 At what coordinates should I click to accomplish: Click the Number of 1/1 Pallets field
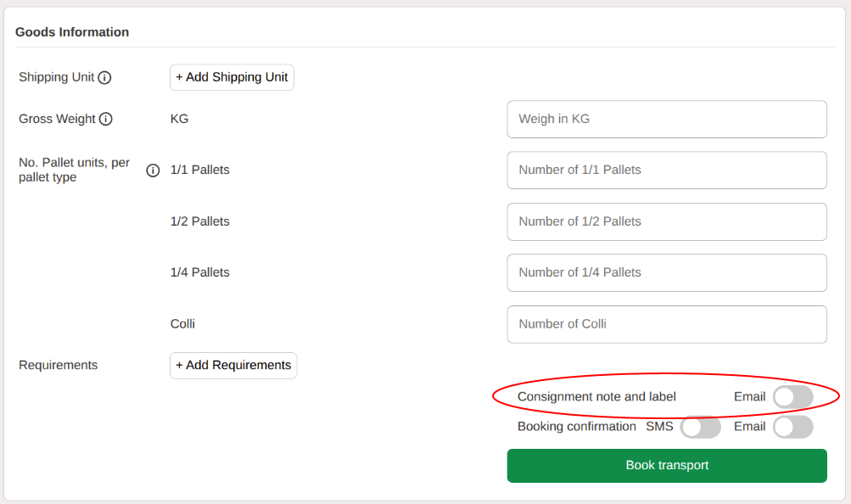[x=667, y=171]
